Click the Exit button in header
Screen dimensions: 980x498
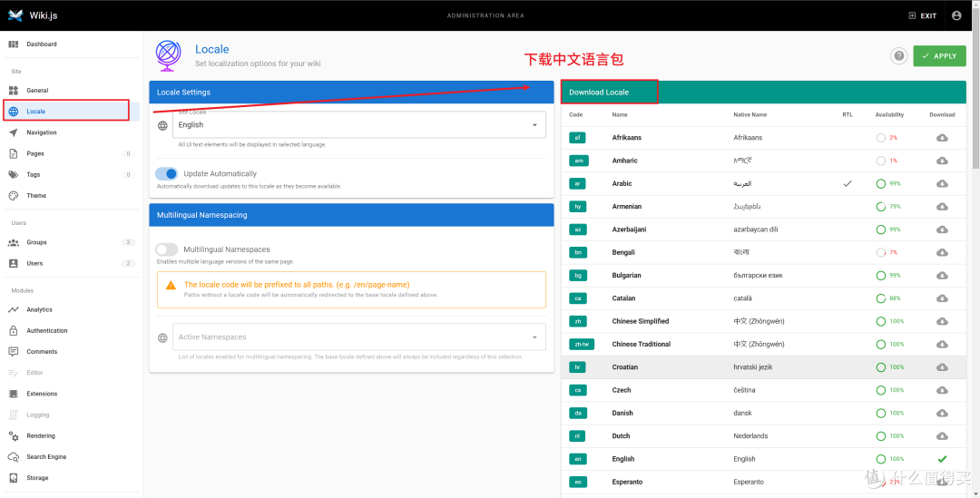click(922, 15)
